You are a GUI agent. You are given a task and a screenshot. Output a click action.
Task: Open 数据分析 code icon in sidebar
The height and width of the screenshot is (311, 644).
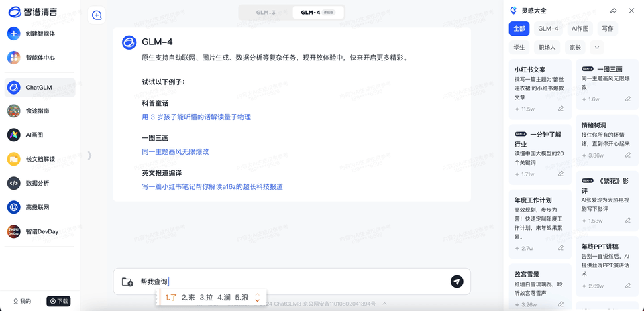(13, 183)
